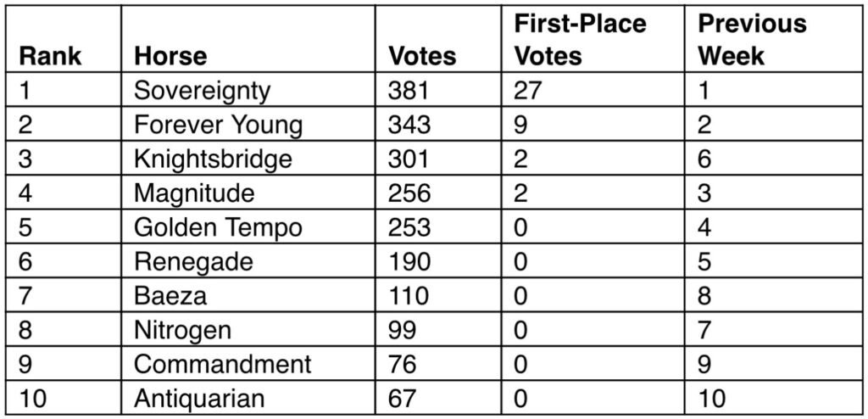Image resolution: width=868 pixels, height=419 pixels.
Task: Click the 381 votes cell
Action: pyautogui.click(x=438, y=90)
